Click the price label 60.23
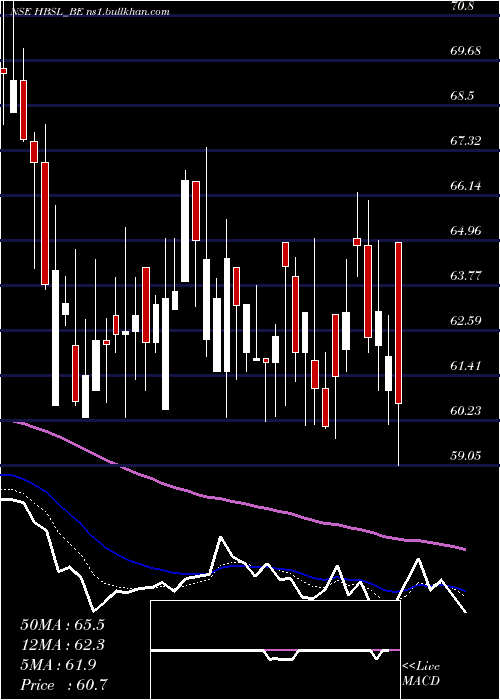The image size is (500, 700). click(x=466, y=410)
